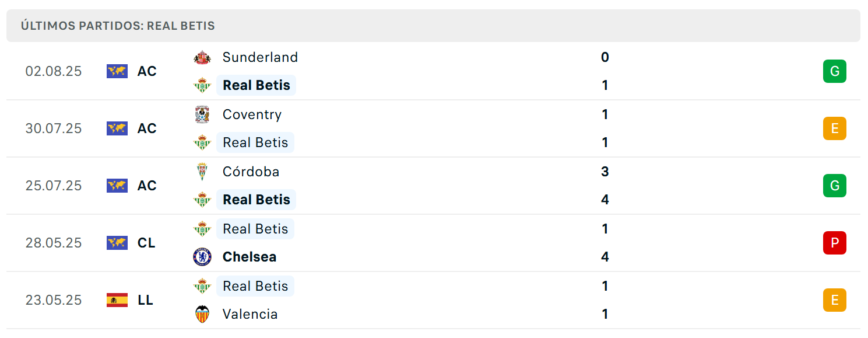Open the Valencia team link
This screenshot has width=868, height=338.
250,314
